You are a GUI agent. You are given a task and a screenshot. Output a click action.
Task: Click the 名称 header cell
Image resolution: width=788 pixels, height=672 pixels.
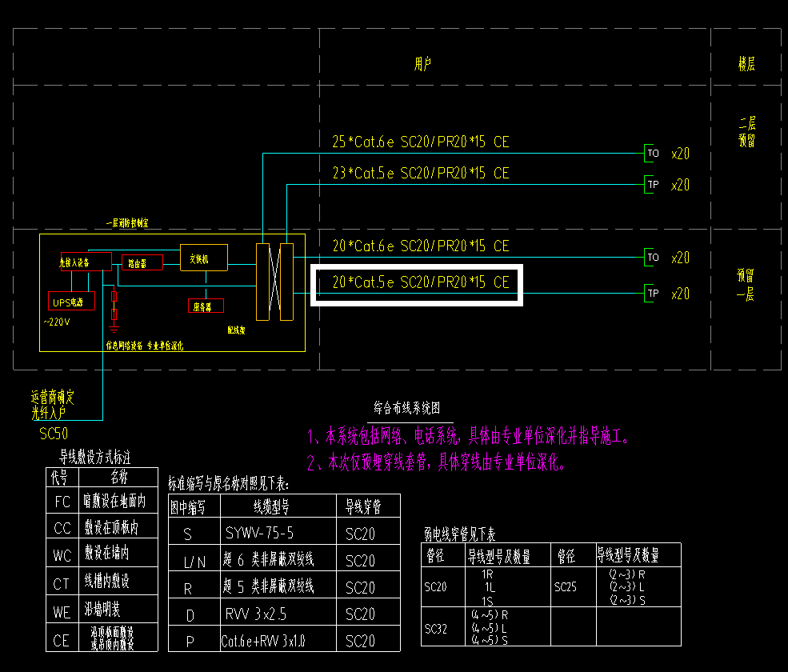118,477
